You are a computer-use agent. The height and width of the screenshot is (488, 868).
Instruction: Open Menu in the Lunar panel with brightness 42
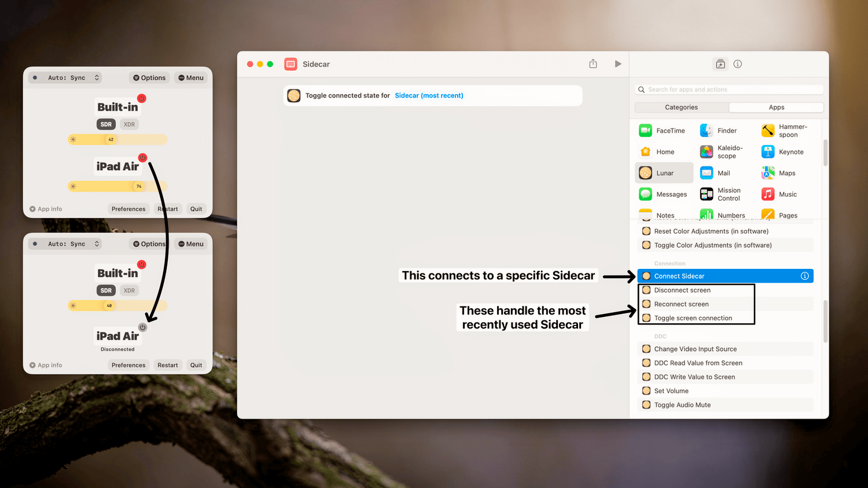pyautogui.click(x=191, y=77)
